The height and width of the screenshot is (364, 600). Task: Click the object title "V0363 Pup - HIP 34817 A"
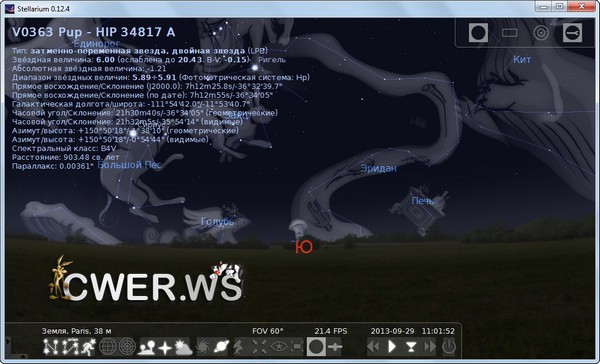pos(93,32)
